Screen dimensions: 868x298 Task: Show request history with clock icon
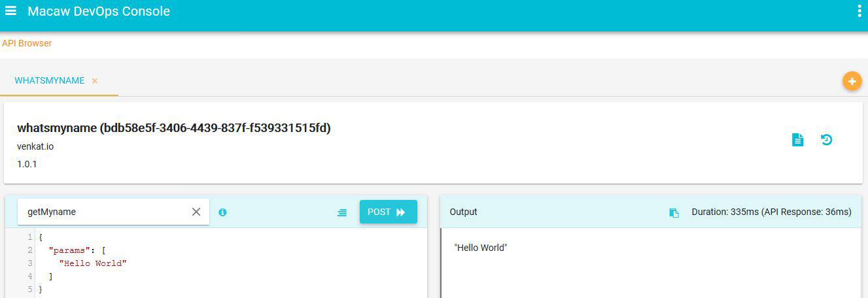click(x=827, y=140)
